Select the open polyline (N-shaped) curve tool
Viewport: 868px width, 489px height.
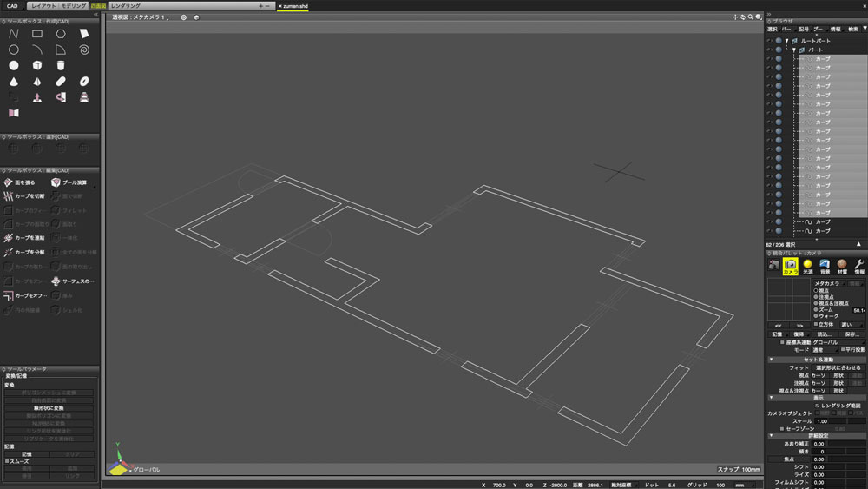(x=14, y=34)
